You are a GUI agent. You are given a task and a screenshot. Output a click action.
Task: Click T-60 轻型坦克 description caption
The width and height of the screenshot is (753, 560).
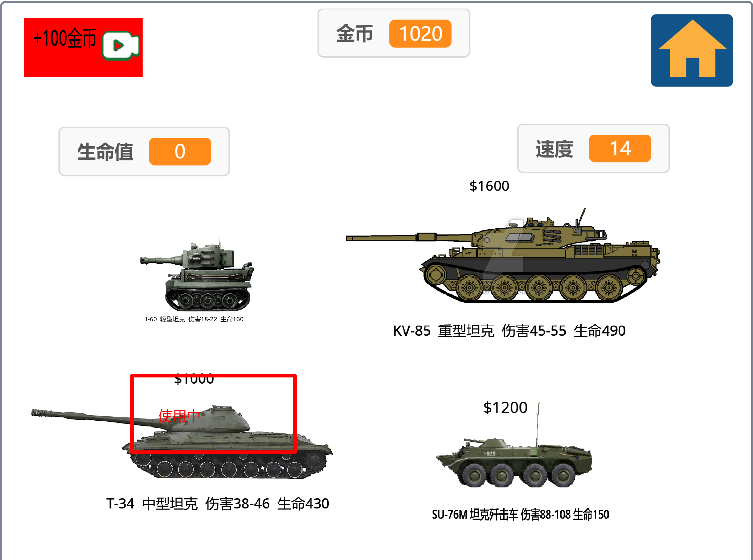(x=194, y=319)
